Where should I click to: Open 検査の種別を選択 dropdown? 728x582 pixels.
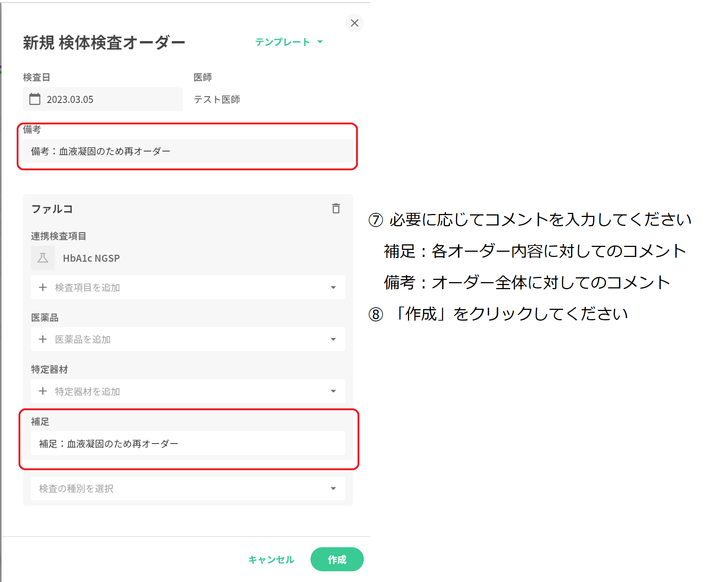[x=188, y=488]
